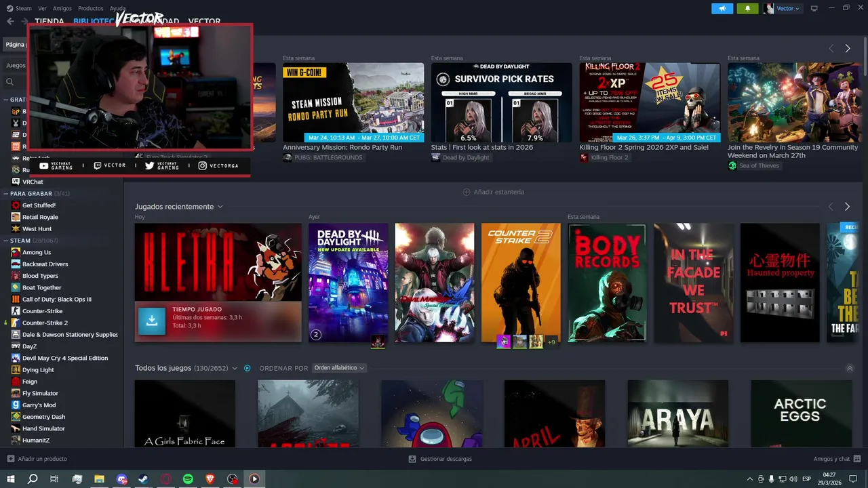
Task: Click the Counter-Strike 2 sidebar icon
Action: pyautogui.click(x=16, y=323)
